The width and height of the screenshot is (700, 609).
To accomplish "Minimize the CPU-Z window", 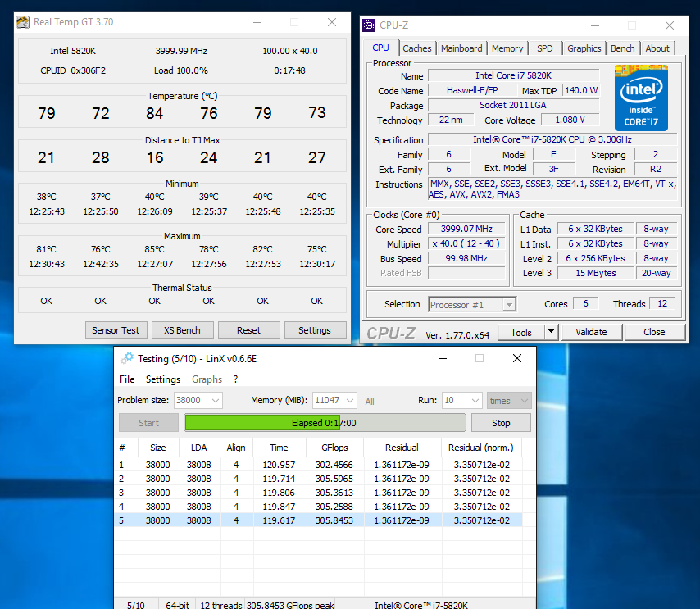I will coord(595,26).
